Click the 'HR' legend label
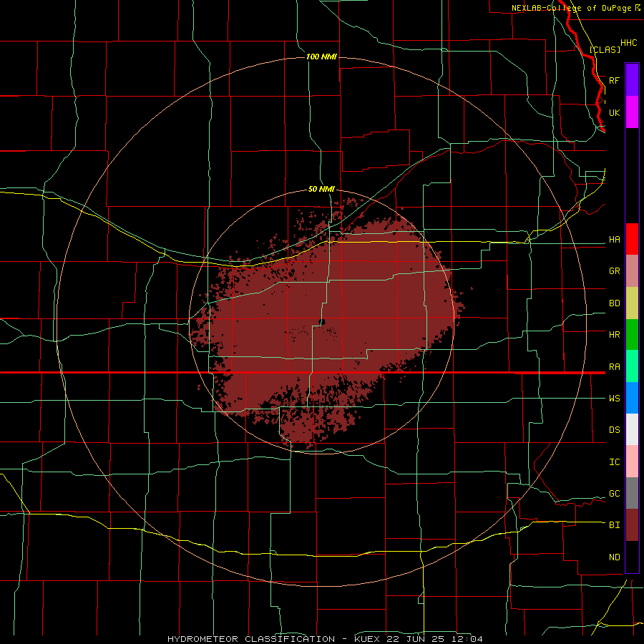 (x=614, y=335)
